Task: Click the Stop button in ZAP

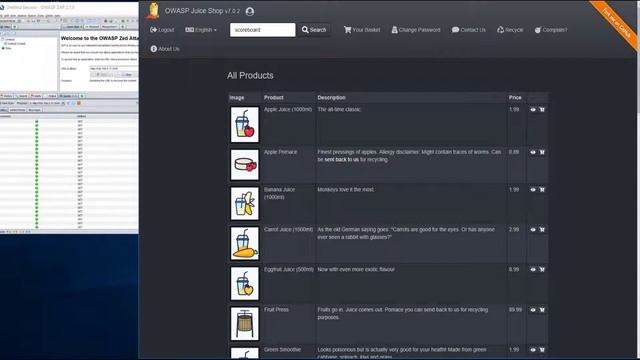Action: (127, 75)
